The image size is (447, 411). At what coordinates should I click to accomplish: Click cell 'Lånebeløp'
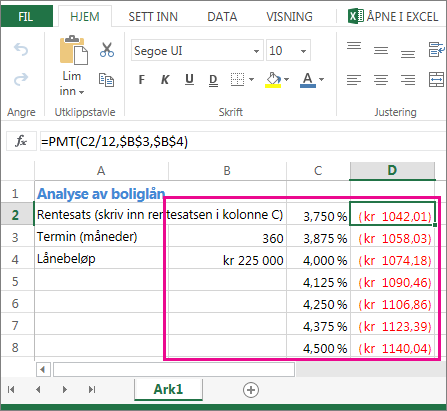(x=101, y=259)
